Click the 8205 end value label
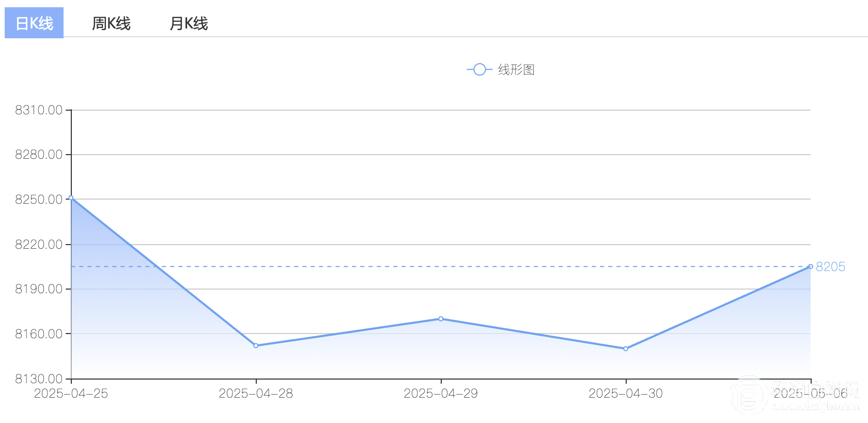 pos(830,267)
